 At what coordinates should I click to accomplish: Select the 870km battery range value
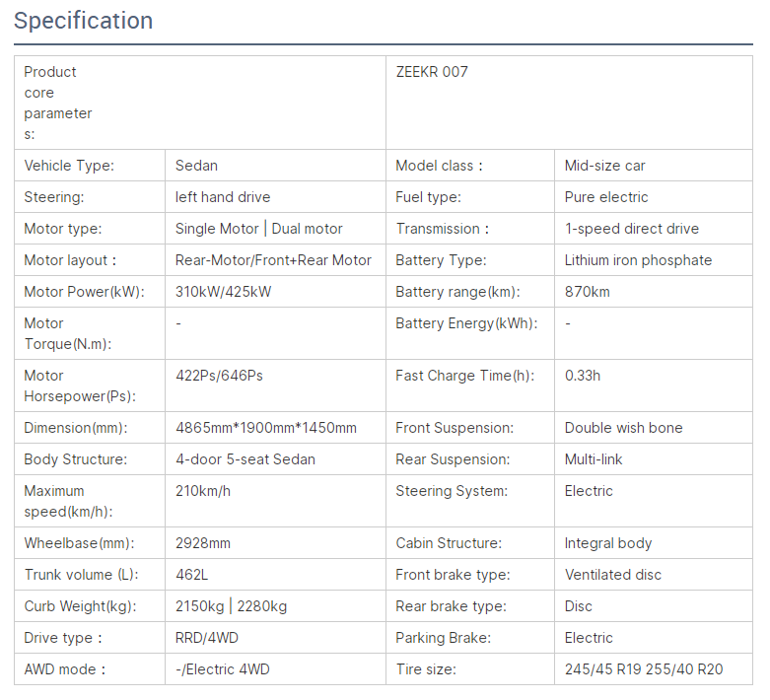click(587, 292)
